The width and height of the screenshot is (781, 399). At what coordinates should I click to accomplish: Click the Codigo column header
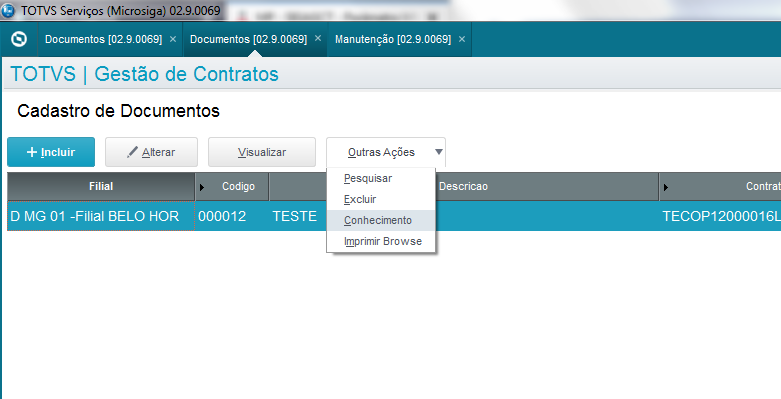(x=232, y=186)
